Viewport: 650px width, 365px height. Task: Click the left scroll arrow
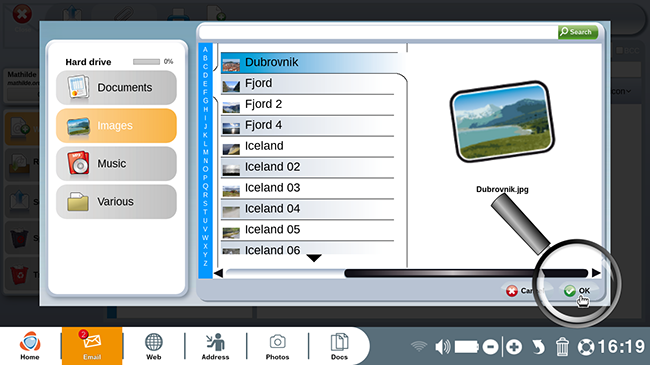click(218, 273)
